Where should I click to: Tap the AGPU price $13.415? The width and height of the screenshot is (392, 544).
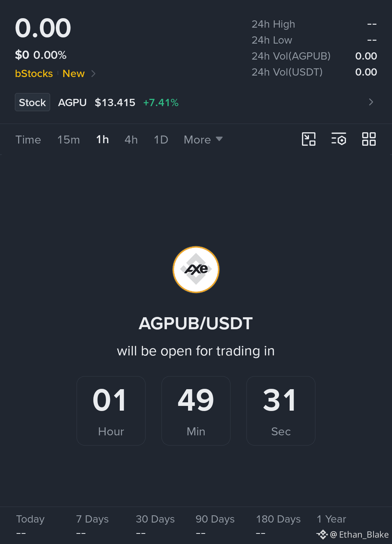pyautogui.click(x=115, y=102)
